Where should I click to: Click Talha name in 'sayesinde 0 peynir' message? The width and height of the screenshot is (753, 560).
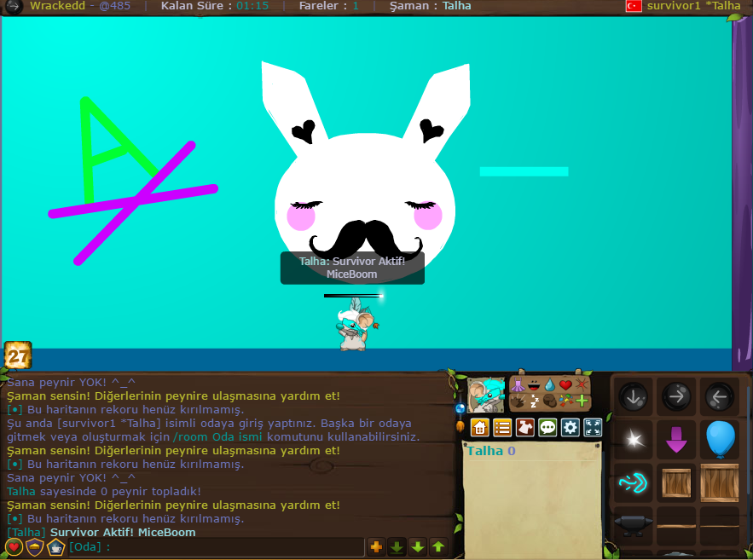coord(21,491)
